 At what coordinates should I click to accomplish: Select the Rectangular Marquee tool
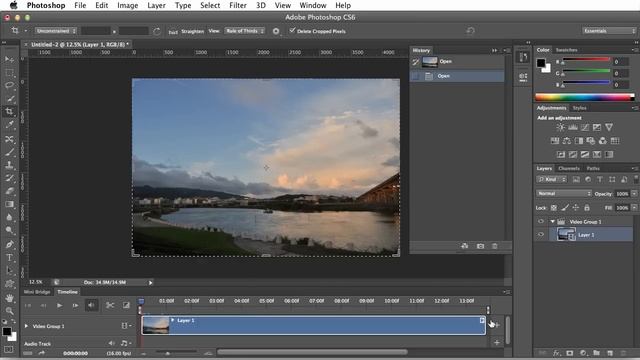click(x=9, y=73)
